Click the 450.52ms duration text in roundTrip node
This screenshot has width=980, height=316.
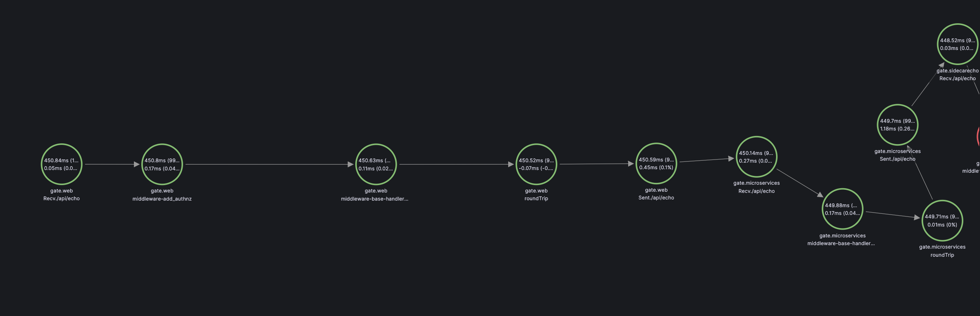pos(532,160)
